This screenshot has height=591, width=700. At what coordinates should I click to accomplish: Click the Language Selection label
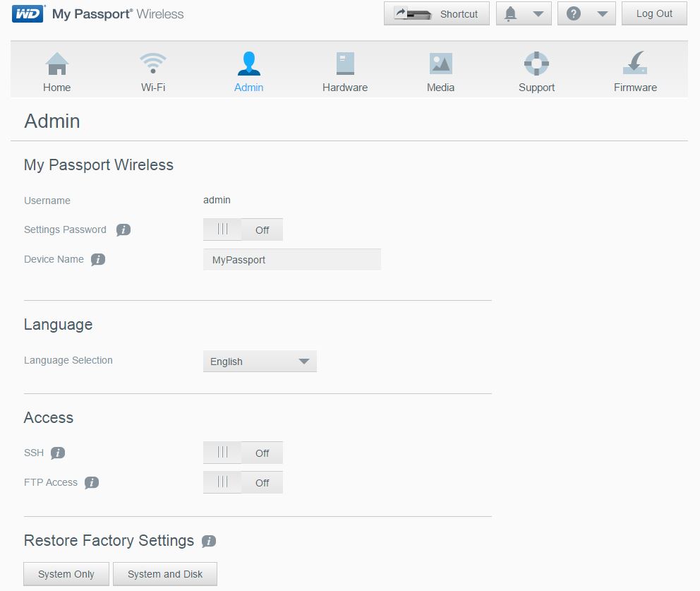(x=68, y=360)
